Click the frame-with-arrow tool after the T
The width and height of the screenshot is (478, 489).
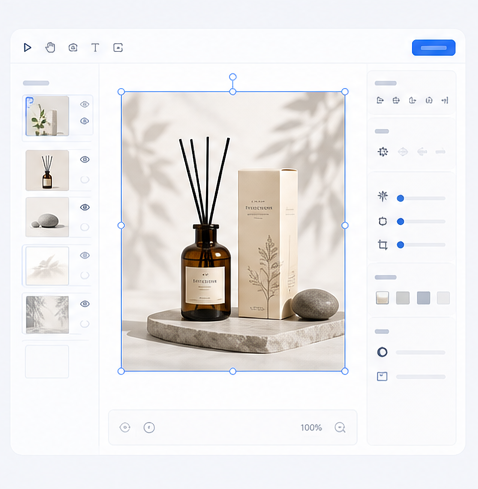(118, 48)
